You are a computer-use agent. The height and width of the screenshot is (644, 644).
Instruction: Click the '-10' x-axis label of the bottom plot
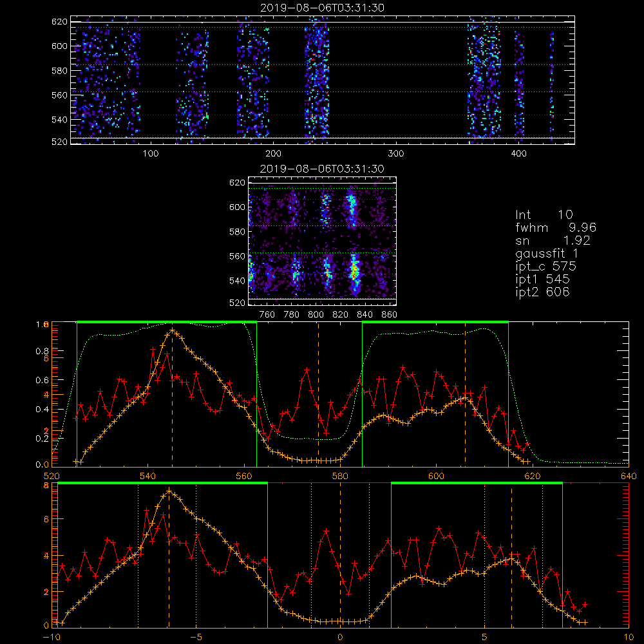52,637
